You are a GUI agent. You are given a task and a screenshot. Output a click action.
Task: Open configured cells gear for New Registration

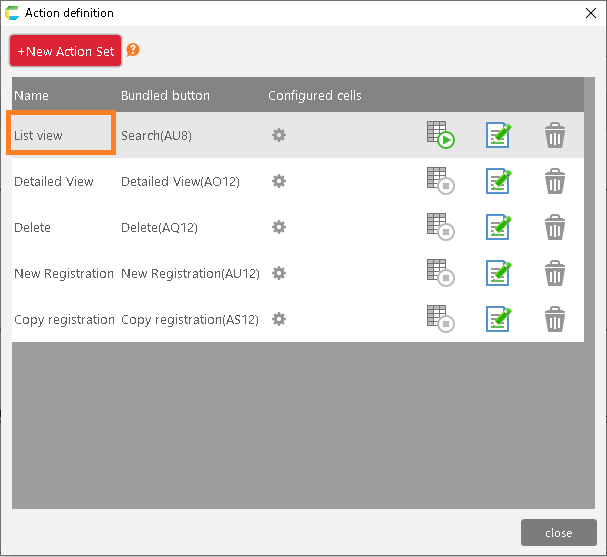point(279,273)
